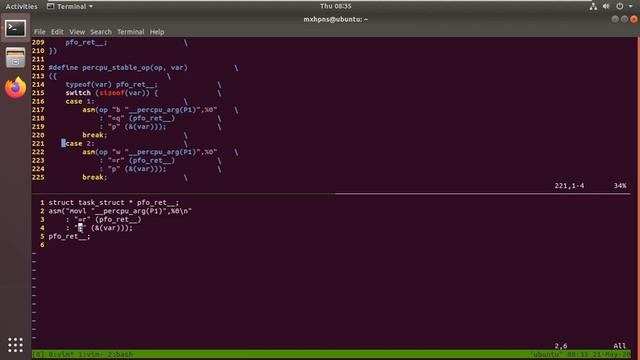This screenshot has width=640, height=360.
Task: Click 'break;' on line 225
Action: pos(95,177)
